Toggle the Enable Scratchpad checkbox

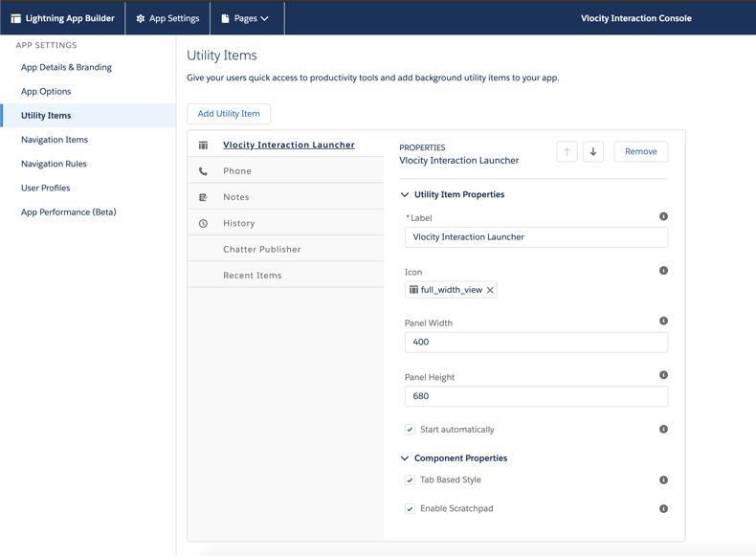coord(410,509)
